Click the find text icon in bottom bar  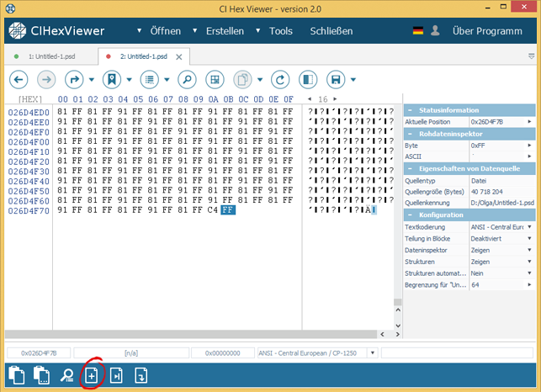tap(66, 375)
